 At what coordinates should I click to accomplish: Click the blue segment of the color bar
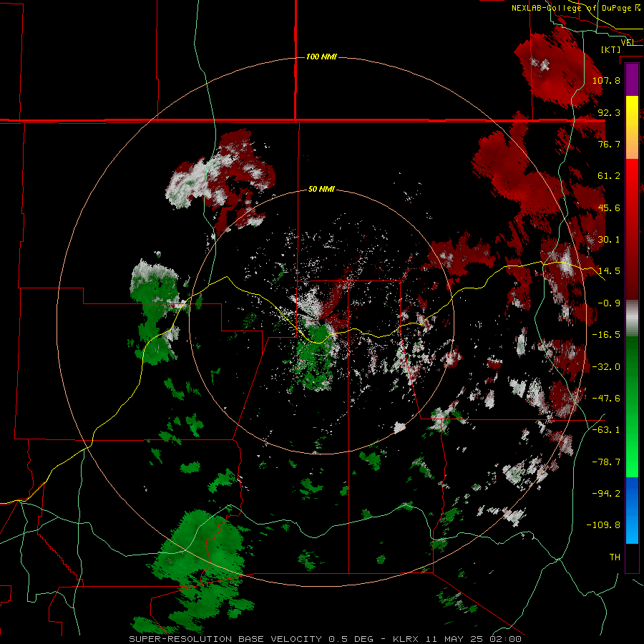(632, 510)
